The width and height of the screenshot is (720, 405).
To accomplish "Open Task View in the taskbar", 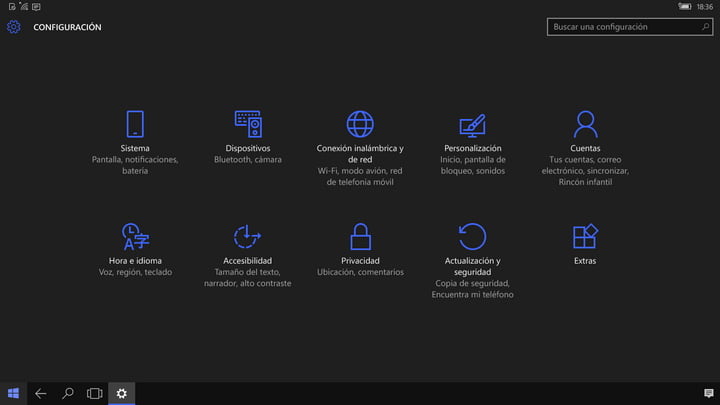I will pyautogui.click(x=94, y=393).
